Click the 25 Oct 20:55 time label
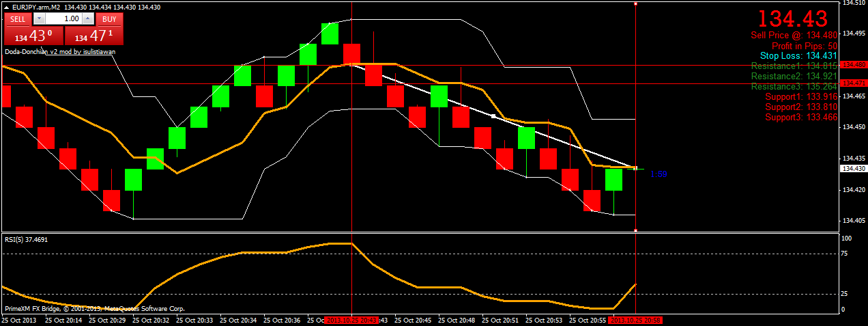The height and width of the screenshot is (326, 868). click(x=588, y=320)
